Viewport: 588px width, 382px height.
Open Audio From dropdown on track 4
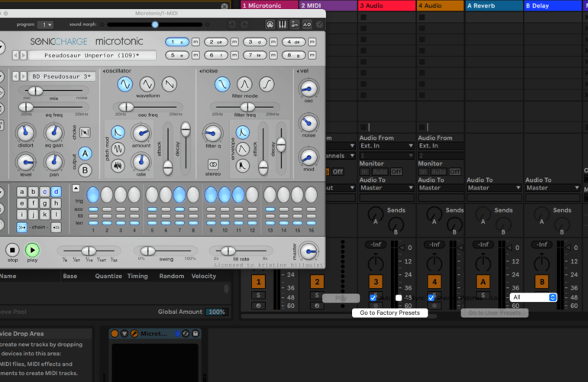[441, 146]
